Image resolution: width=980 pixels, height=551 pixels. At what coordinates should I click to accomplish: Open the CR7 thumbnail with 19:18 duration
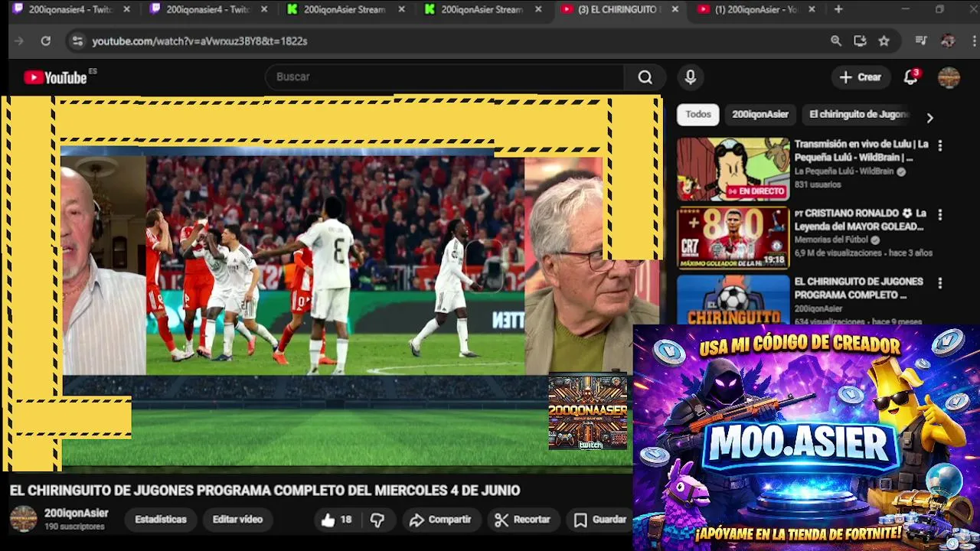coord(733,238)
